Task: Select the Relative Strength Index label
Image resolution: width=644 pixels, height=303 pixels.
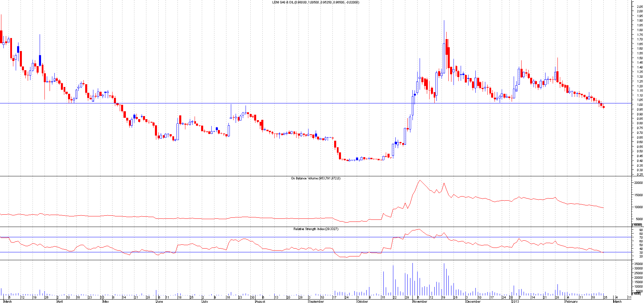Action: click(315, 229)
